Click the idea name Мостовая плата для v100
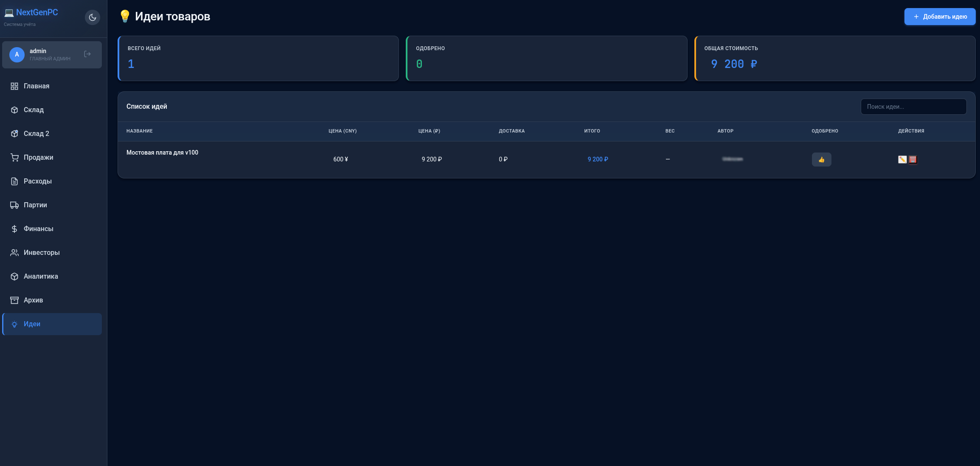980x466 pixels. pyautogui.click(x=162, y=153)
